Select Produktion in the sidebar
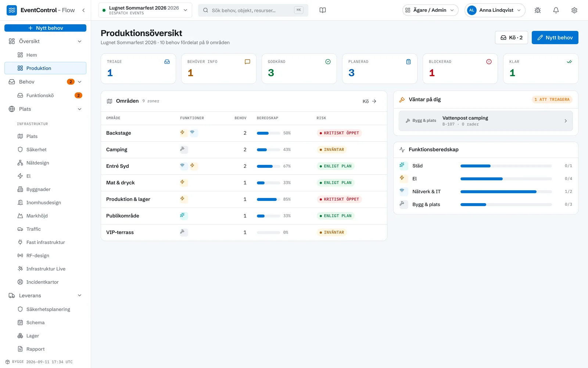588x368 pixels. tap(45, 68)
